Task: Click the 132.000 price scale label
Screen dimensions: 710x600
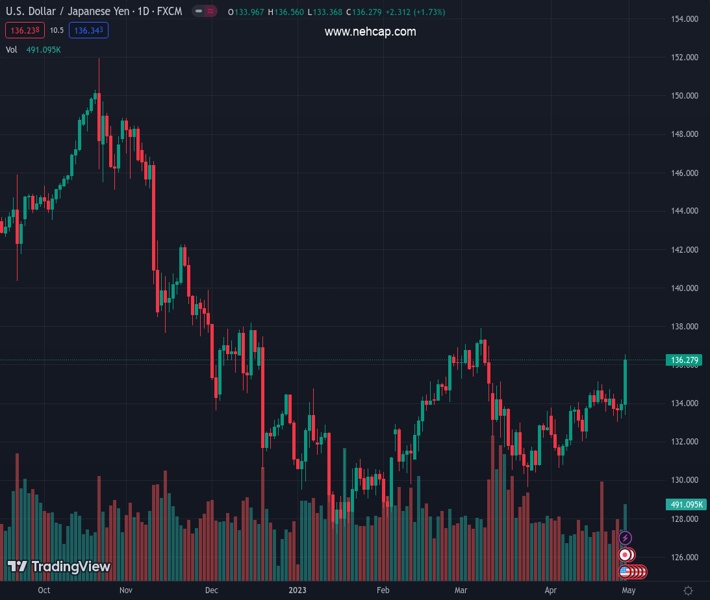Action: [685, 442]
